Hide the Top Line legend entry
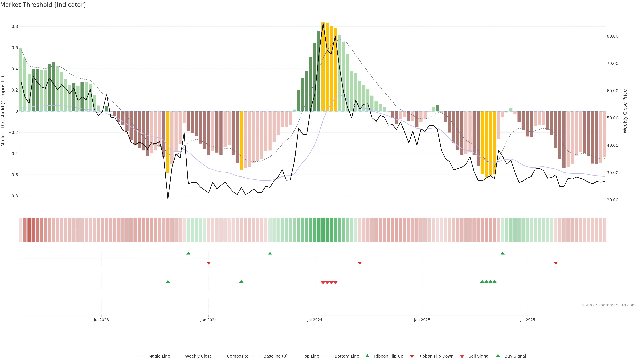Viewport: 644px width, 362px height. [x=311, y=356]
